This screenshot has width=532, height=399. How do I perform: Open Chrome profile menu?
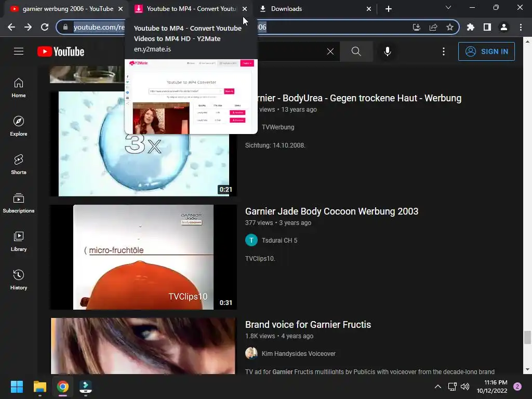tap(504, 27)
